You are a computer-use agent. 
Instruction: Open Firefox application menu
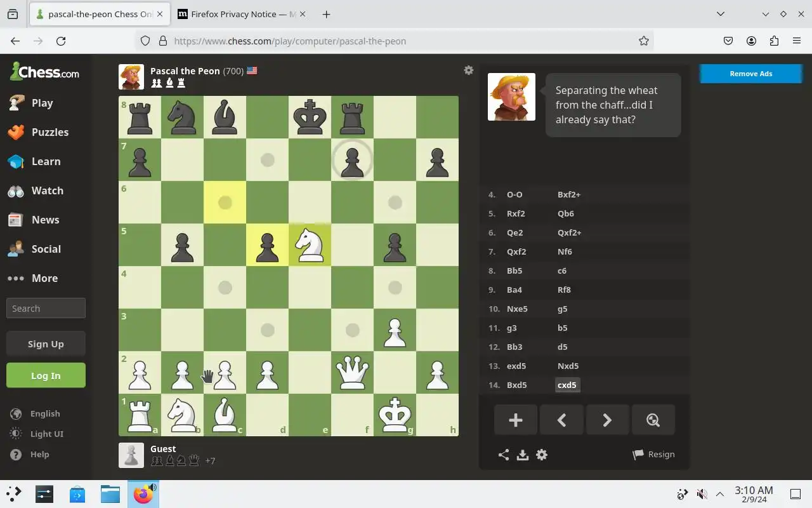[x=797, y=41]
